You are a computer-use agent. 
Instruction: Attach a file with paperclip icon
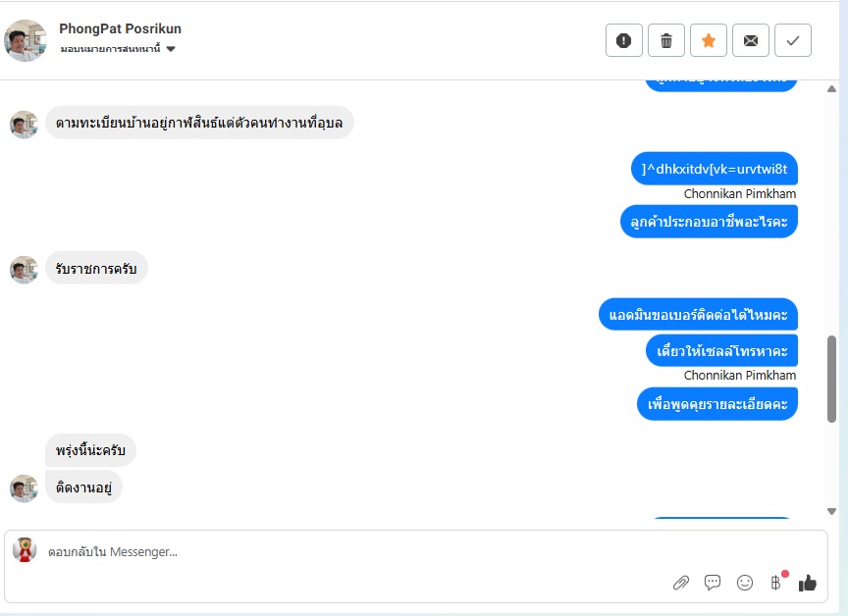pyautogui.click(x=680, y=583)
